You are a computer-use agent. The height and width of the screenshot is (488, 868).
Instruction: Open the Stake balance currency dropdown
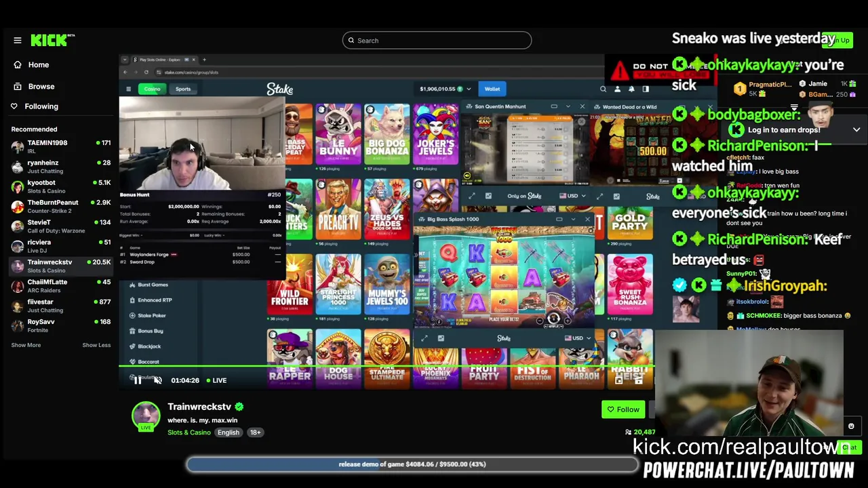468,89
